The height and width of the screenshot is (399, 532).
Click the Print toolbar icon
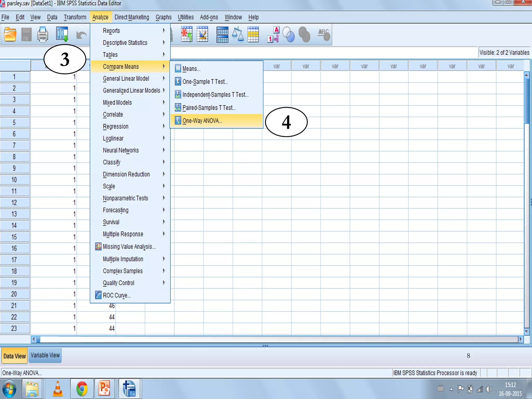[42, 34]
